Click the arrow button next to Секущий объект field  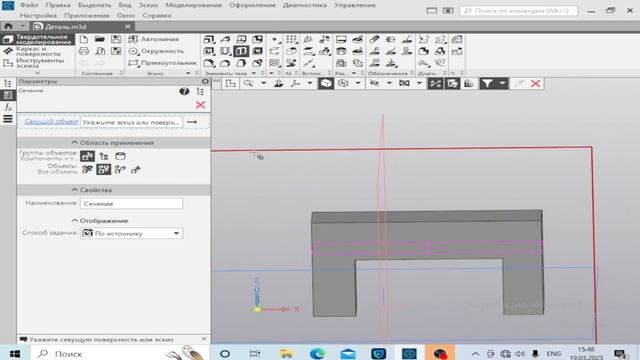[x=192, y=122]
